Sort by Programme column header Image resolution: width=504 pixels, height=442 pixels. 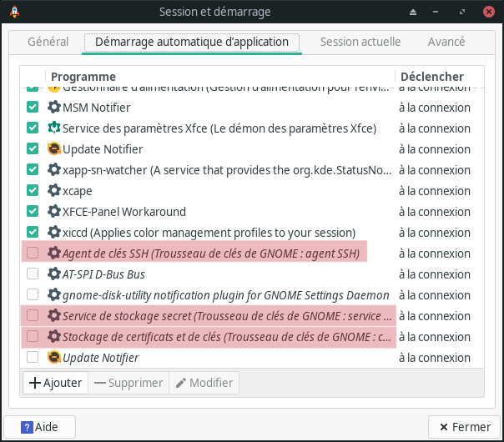(x=219, y=77)
